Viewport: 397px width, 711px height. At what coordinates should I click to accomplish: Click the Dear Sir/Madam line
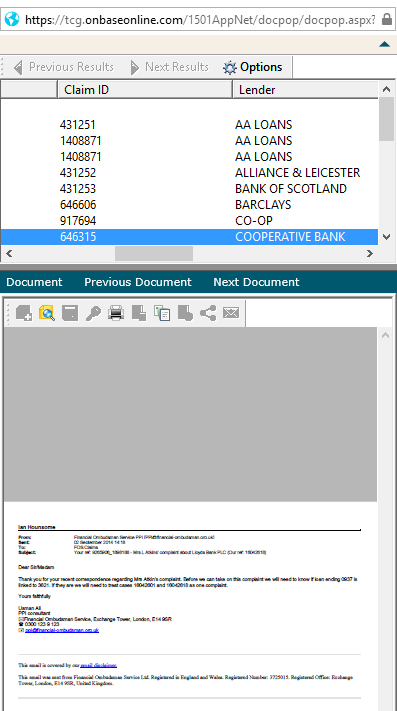click(36, 567)
